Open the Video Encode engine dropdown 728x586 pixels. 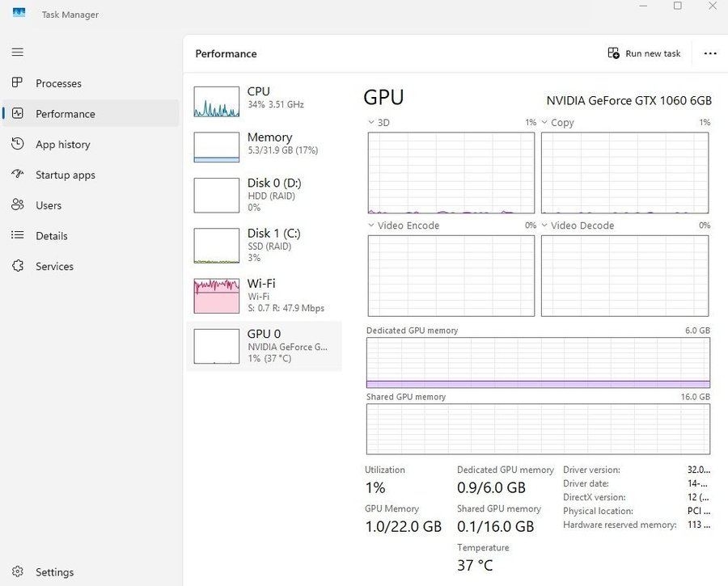pos(371,226)
